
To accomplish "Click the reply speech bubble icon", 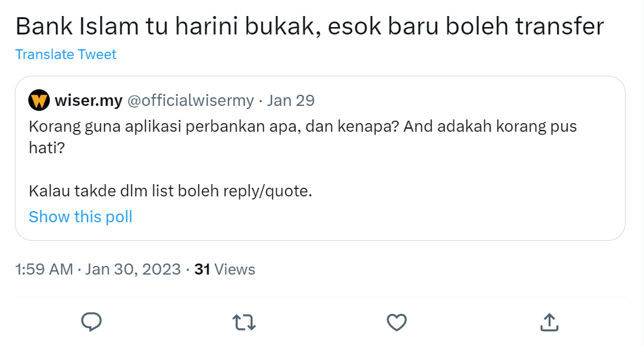I will tap(91, 321).
